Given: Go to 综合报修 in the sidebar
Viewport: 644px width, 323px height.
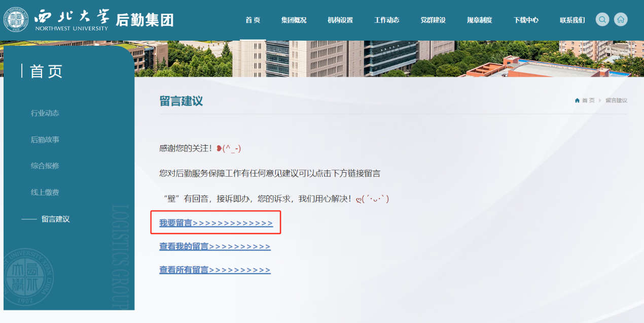Looking at the screenshot, I should (x=45, y=166).
